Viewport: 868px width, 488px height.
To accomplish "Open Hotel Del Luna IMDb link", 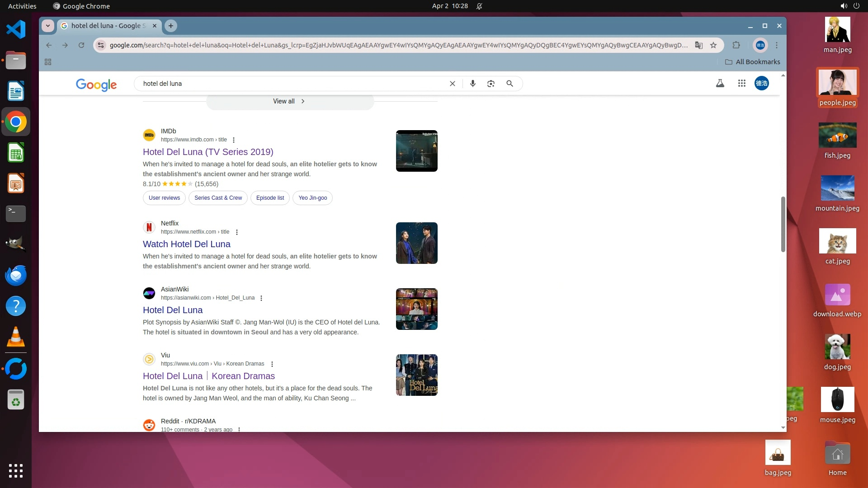I will (208, 152).
